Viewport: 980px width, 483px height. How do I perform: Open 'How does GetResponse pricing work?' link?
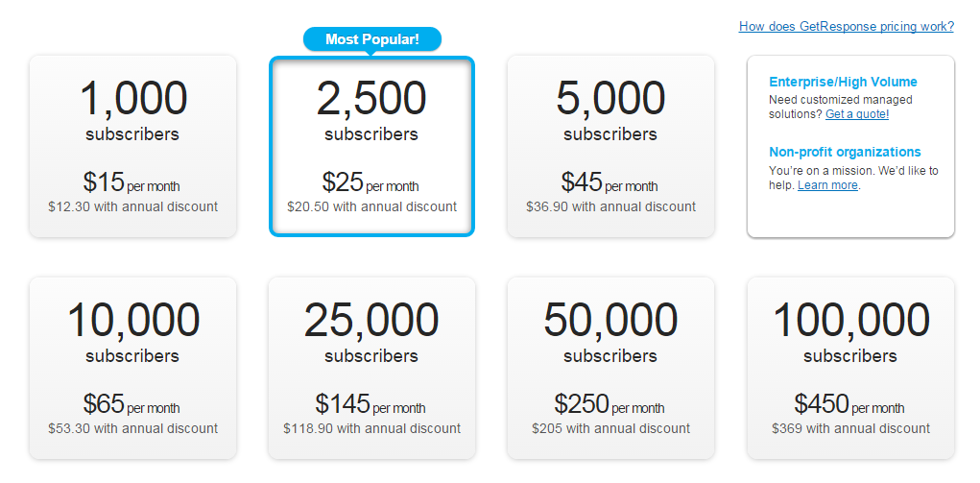tap(846, 27)
